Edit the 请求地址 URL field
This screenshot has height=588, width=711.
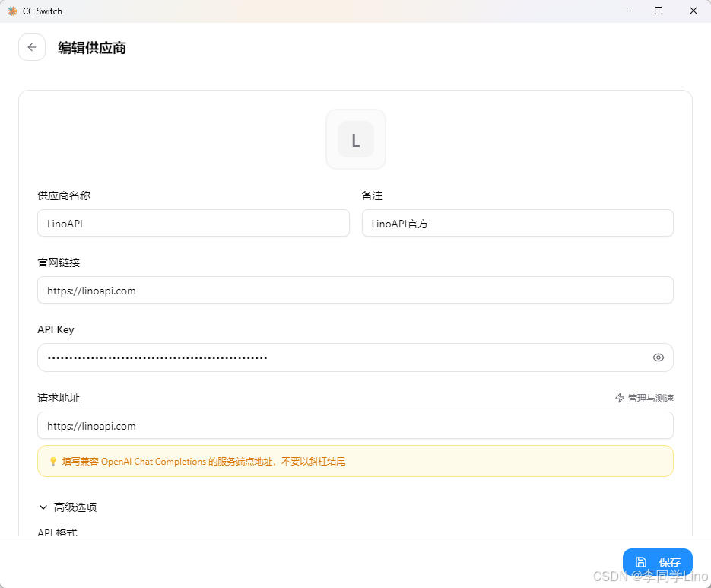356,425
